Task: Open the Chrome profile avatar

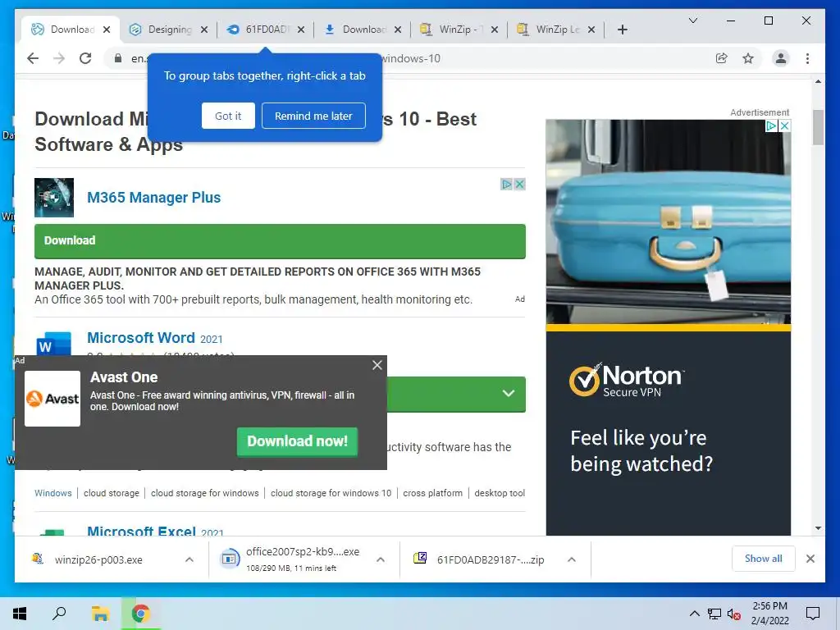Action: [781, 58]
